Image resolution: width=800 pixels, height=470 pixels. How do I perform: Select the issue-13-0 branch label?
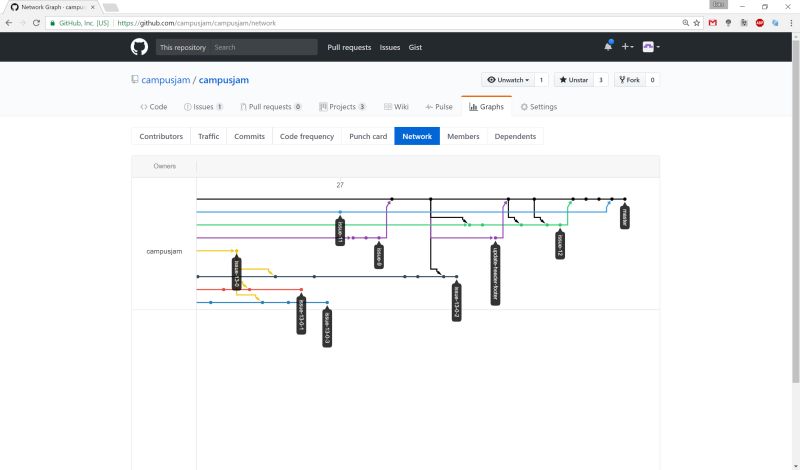[236, 272]
